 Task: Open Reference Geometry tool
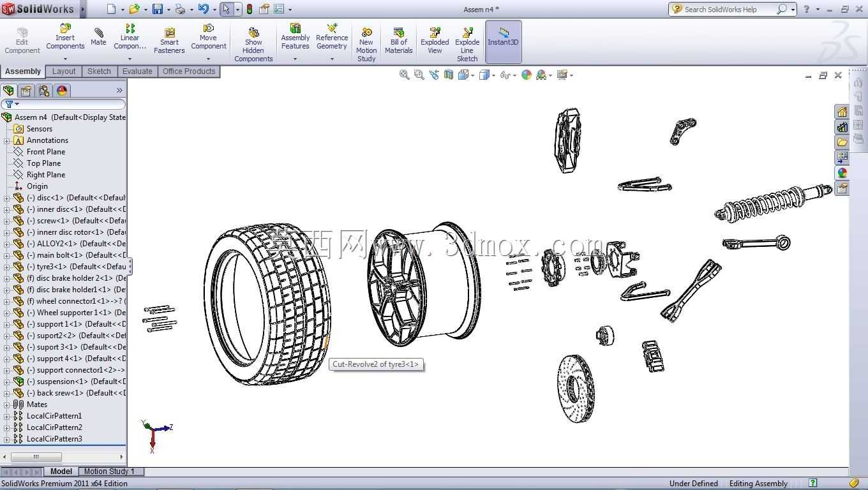point(332,37)
